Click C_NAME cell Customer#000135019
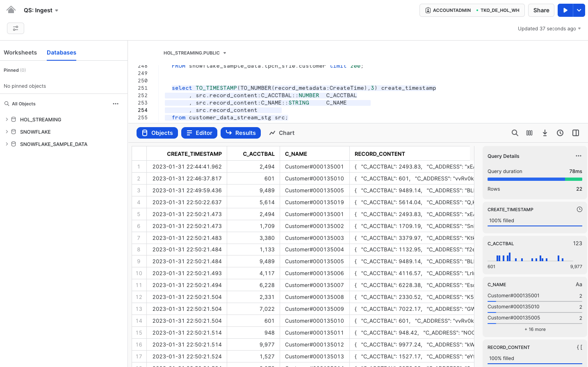588x367 pixels. (315, 202)
